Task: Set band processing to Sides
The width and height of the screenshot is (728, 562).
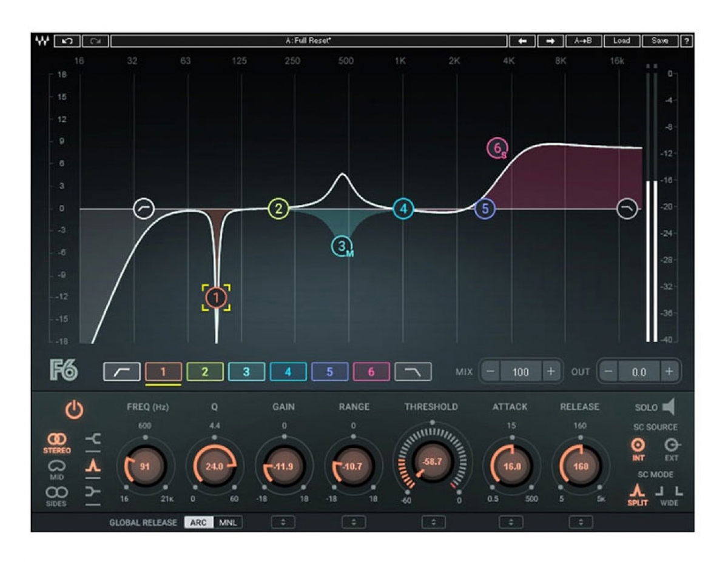Action: click(56, 496)
